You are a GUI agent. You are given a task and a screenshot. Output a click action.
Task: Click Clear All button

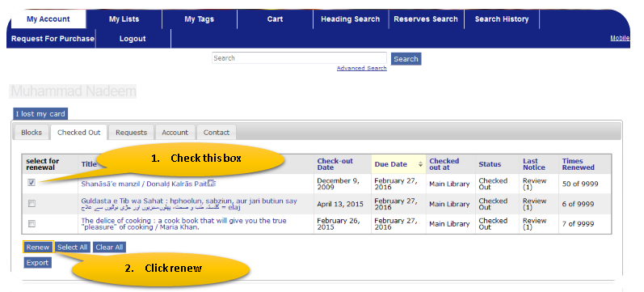click(109, 248)
